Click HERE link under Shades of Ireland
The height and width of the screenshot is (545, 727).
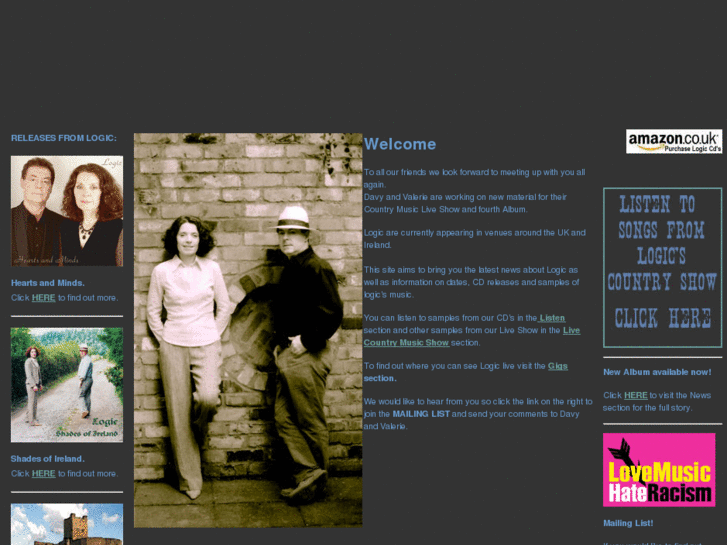pyautogui.click(x=44, y=474)
